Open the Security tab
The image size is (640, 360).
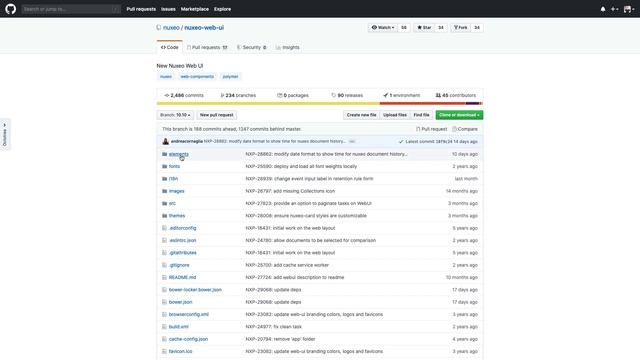coord(251,47)
